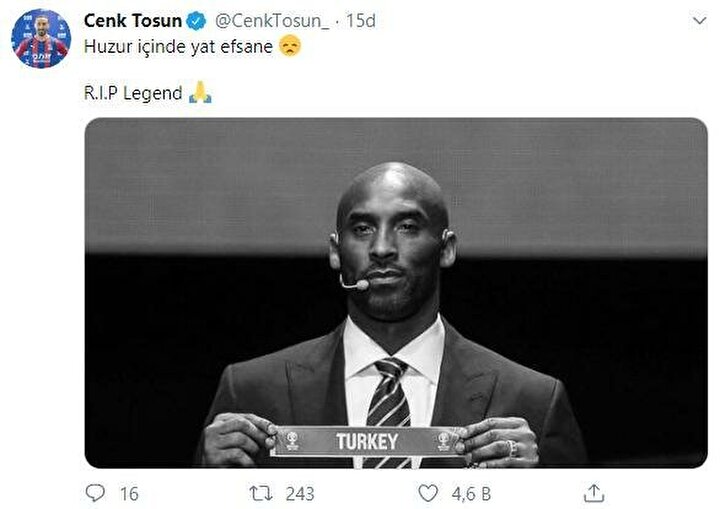Open the attached black-and-white photo
Viewport: 720px width, 509px height.
pos(396,293)
